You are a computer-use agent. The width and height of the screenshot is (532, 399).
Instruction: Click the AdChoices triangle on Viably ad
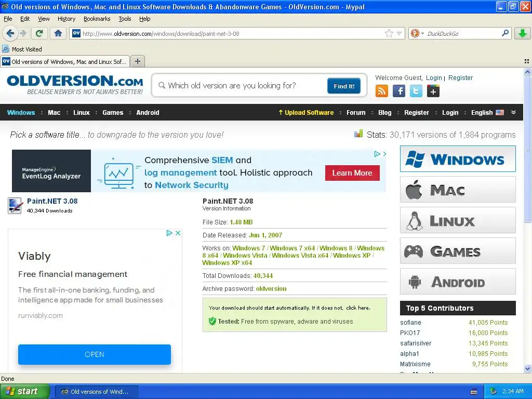tap(169, 233)
